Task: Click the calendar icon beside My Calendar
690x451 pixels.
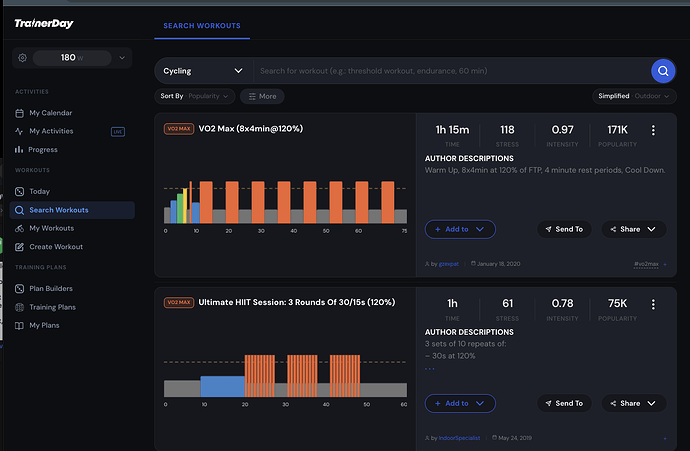Action: [19, 113]
